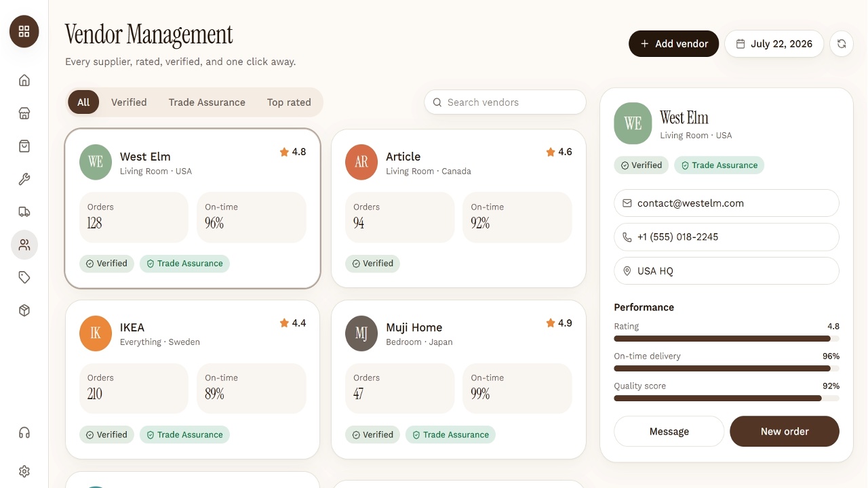This screenshot has height=488, width=868.
Task: Open the shopping bag icon in the sidebar
Action: [x=24, y=146]
